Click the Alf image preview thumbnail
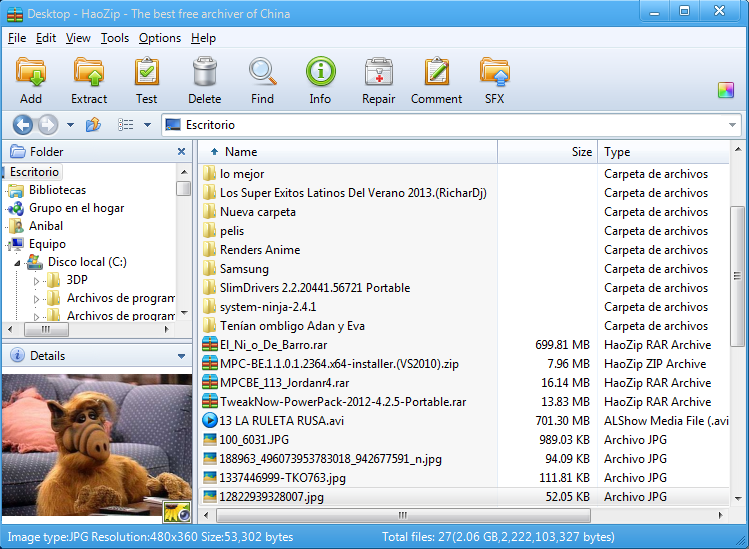749x549 pixels. tap(97, 445)
